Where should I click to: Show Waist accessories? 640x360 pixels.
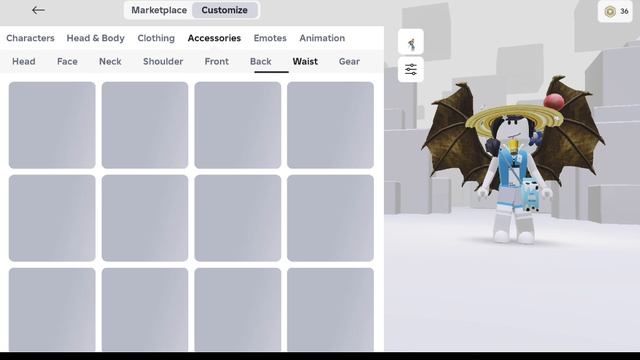click(305, 61)
